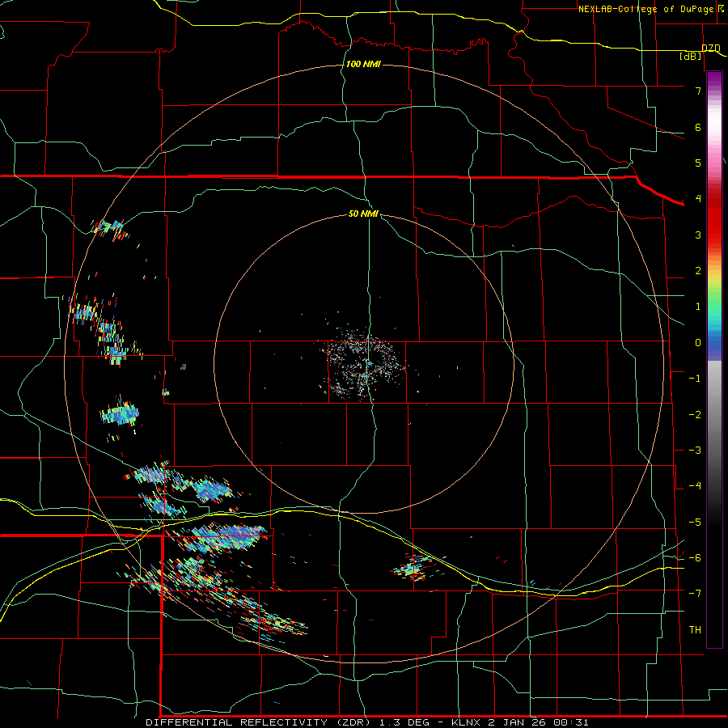Image resolution: width=728 pixels, height=728 pixels.
Task: Click the scale value "-4"
Action: coord(695,486)
